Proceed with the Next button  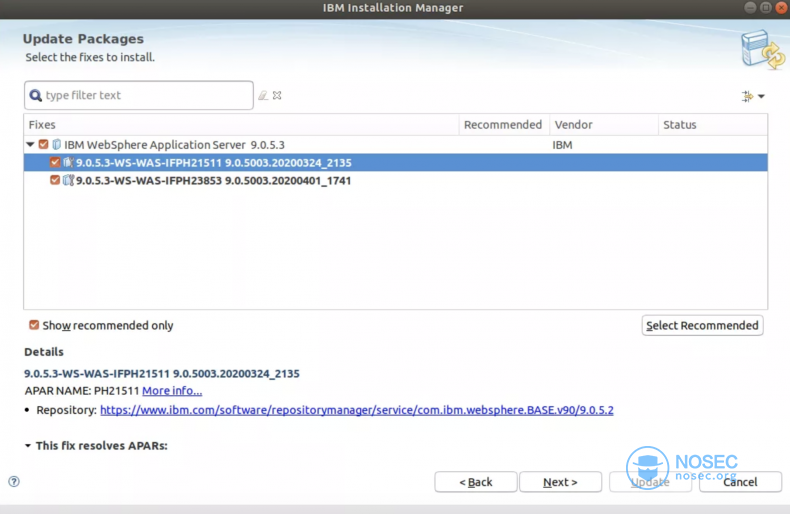coord(560,482)
